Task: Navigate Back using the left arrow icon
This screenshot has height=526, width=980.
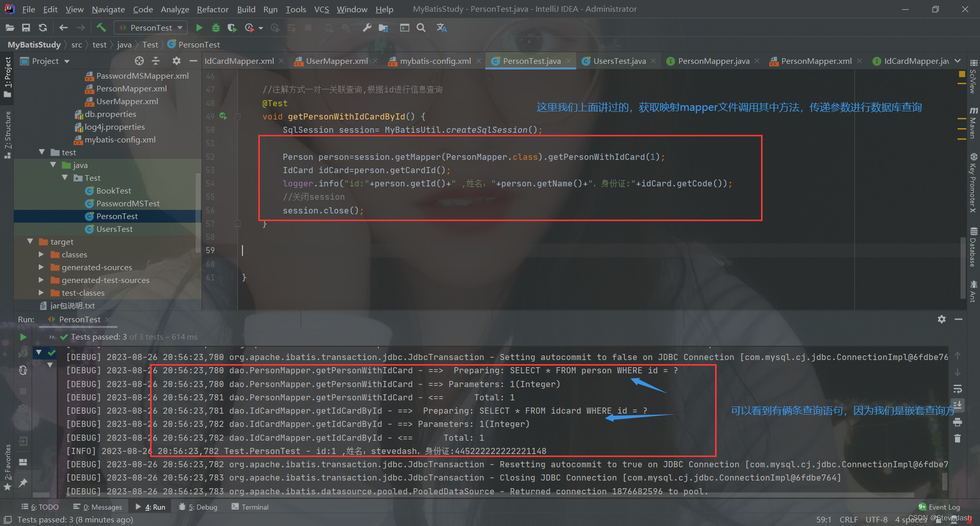Action: pos(63,28)
